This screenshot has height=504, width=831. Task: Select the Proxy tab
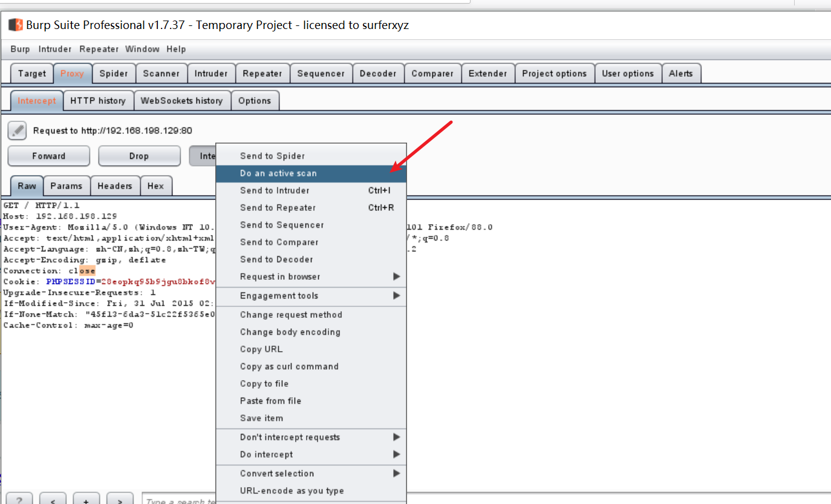point(73,74)
